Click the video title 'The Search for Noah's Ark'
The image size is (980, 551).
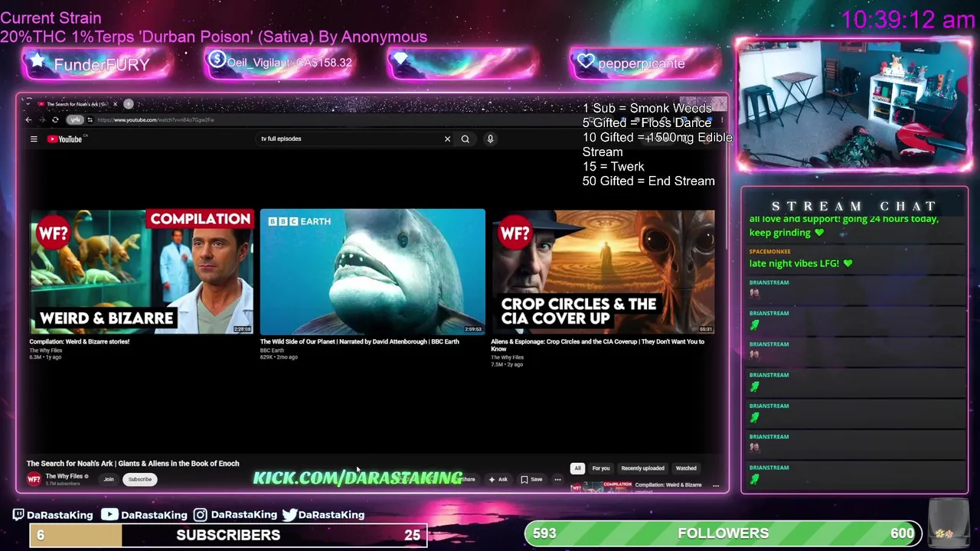[x=133, y=463]
